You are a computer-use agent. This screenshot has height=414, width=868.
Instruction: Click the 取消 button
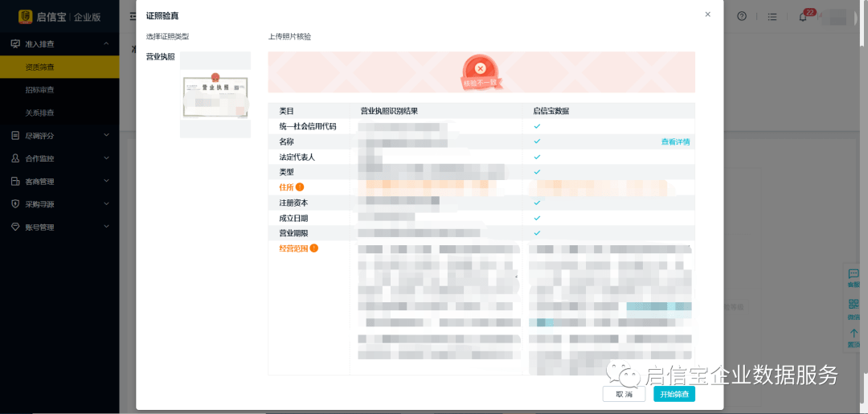click(624, 394)
